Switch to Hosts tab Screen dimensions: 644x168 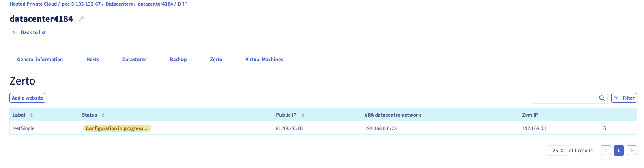(x=92, y=60)
